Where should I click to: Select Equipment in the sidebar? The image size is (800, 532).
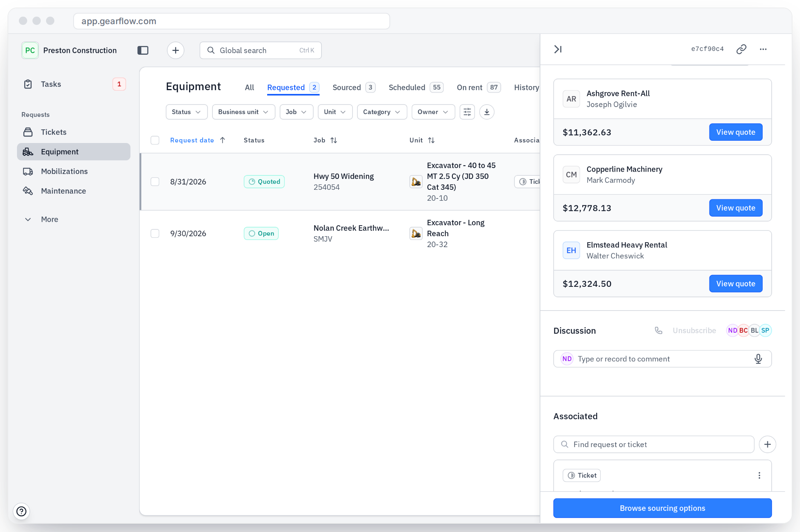(74, 152)
